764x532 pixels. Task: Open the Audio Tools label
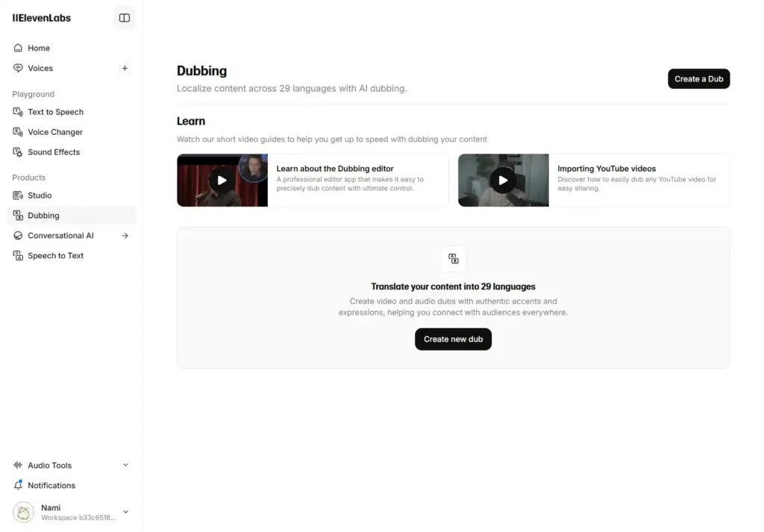50,466
